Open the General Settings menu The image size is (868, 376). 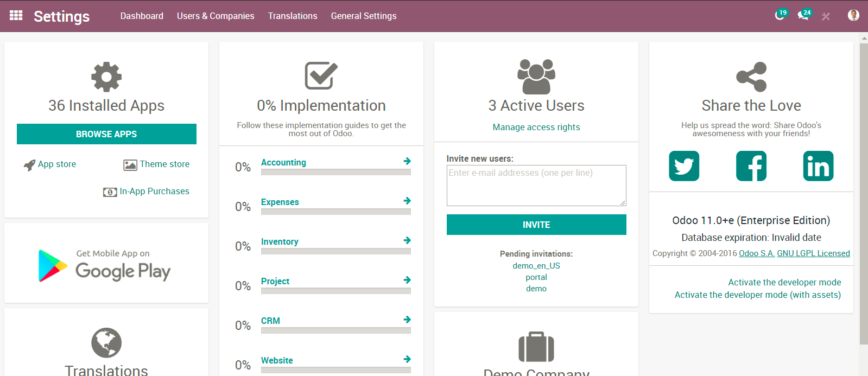coord(364,16)
